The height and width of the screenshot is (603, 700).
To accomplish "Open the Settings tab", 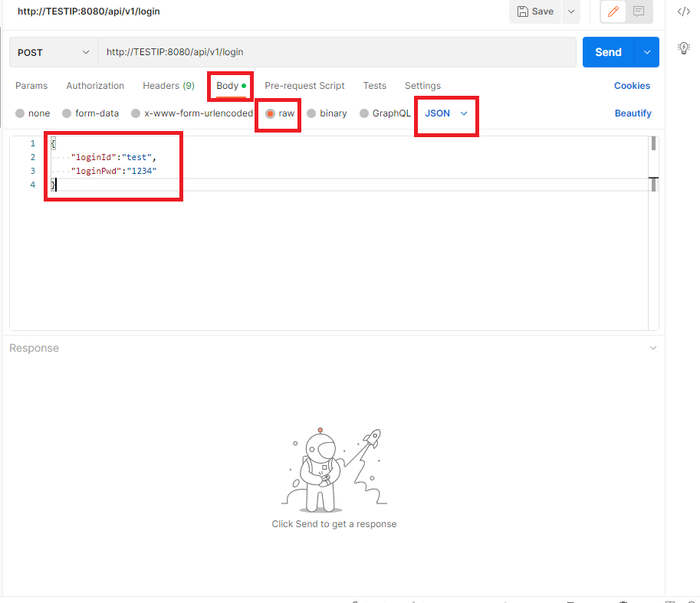I will point(422,86).
